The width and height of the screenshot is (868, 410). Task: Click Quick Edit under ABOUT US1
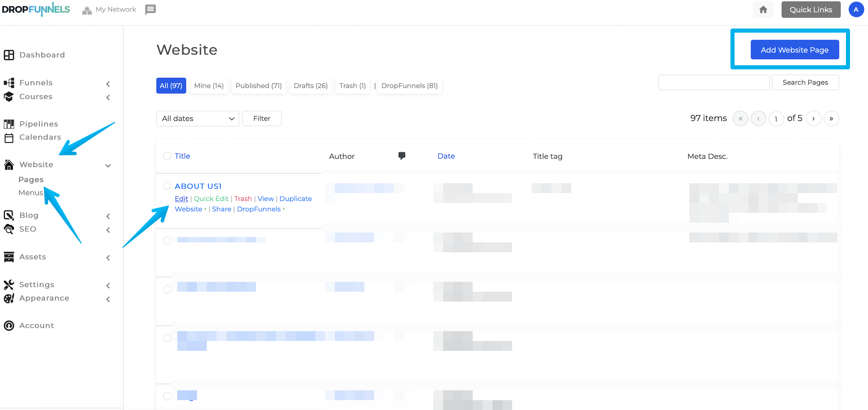click(211, 199)
